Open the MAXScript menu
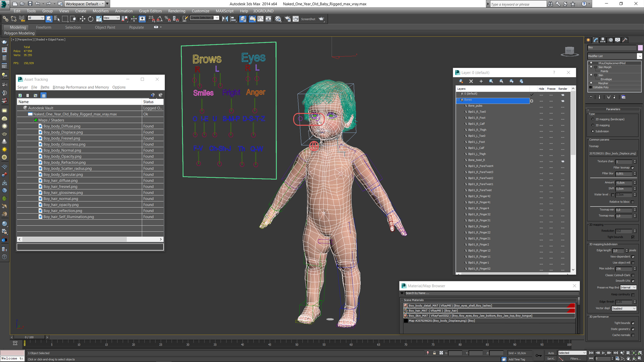 point(224,11)
